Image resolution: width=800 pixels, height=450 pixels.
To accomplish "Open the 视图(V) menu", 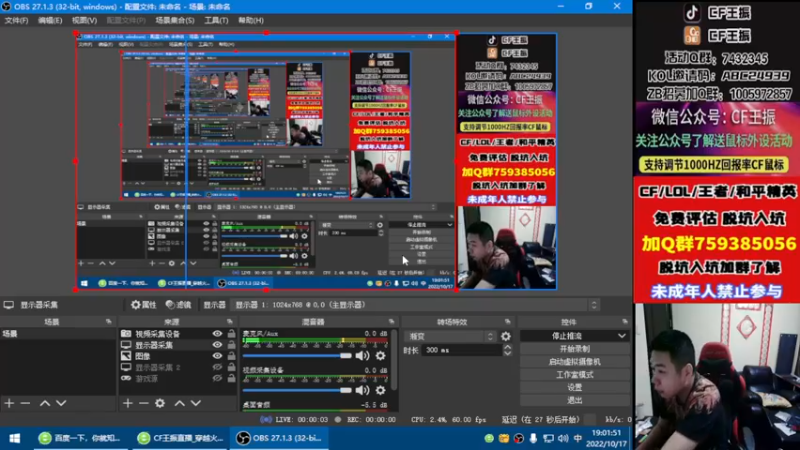I will [x=84, y=20].
